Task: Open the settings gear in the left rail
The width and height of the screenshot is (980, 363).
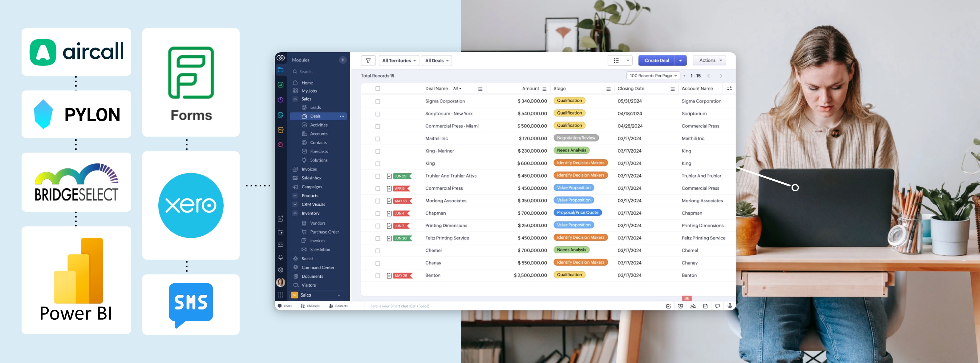Action: pos(280,269)
